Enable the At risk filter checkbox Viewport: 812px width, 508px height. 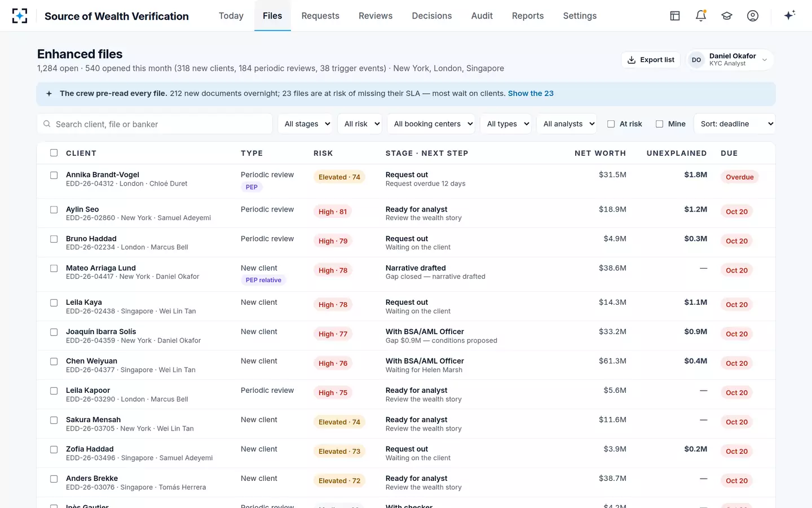coord(611,124)
